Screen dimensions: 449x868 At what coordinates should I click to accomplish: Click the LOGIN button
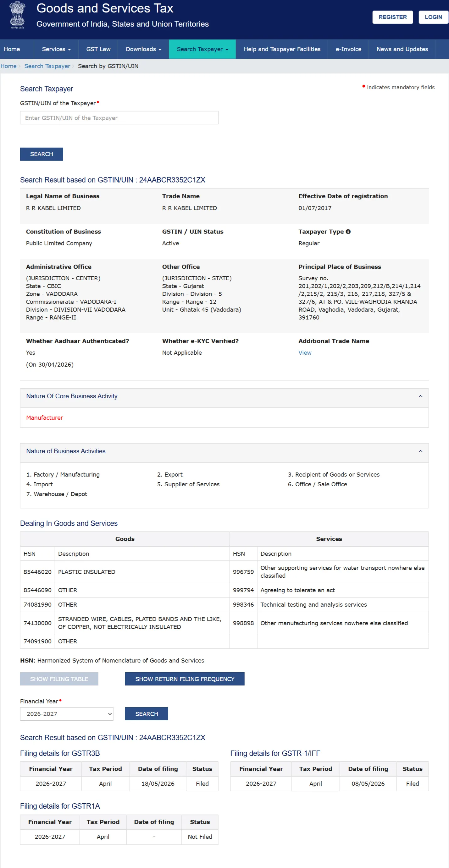[x=434, y=17]
